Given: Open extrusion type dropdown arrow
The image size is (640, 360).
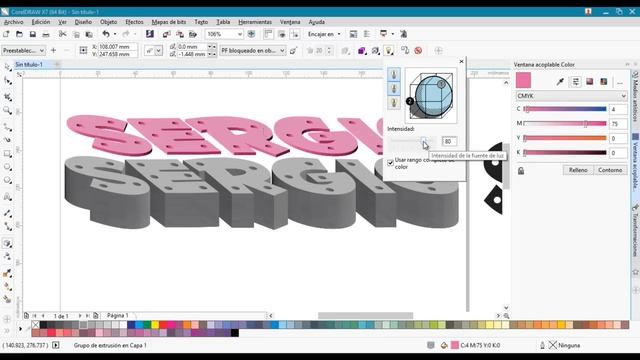Looking at the screenshot, I should tap(158, 51).
